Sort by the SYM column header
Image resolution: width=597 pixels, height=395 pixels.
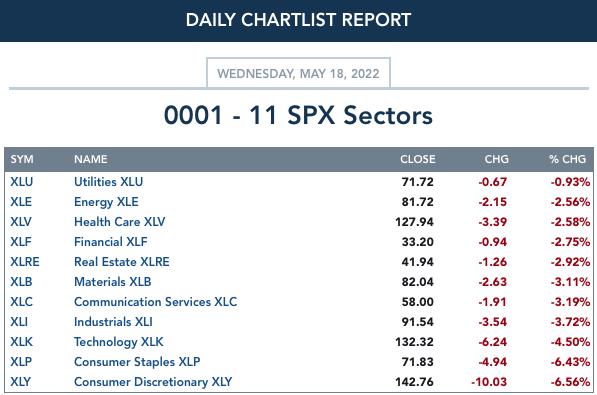click(22, 159)
